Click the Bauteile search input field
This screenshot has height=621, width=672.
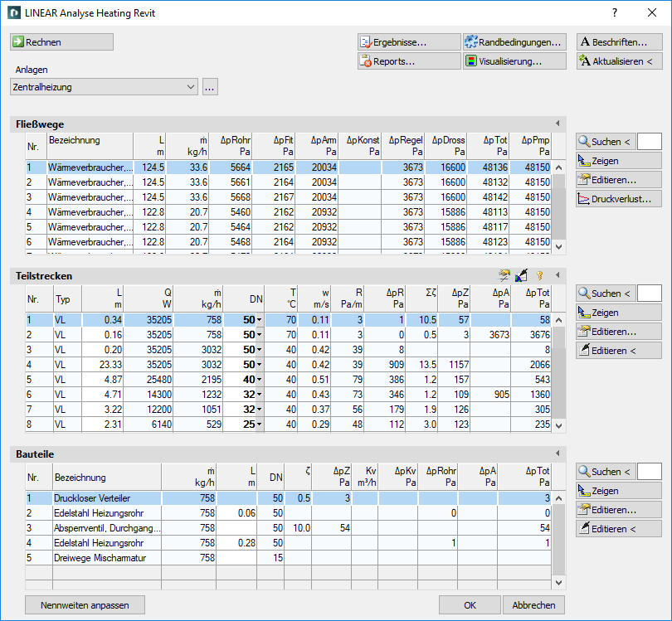(650, 472)
